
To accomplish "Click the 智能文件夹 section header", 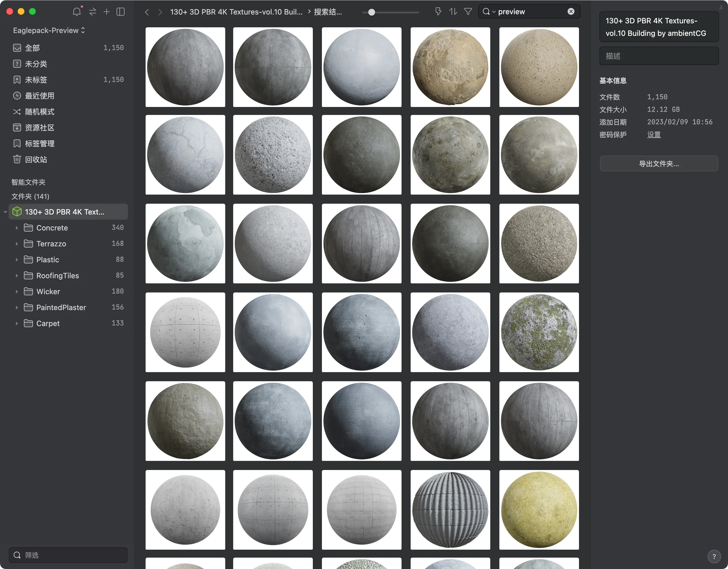I will [x=28, y=182].
